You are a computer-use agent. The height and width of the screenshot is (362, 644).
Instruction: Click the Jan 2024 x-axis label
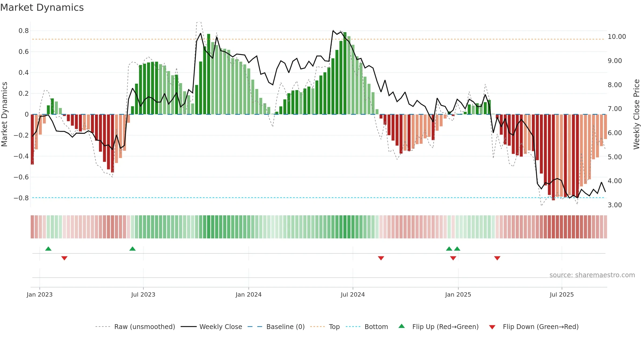click(x=249, y=294)
